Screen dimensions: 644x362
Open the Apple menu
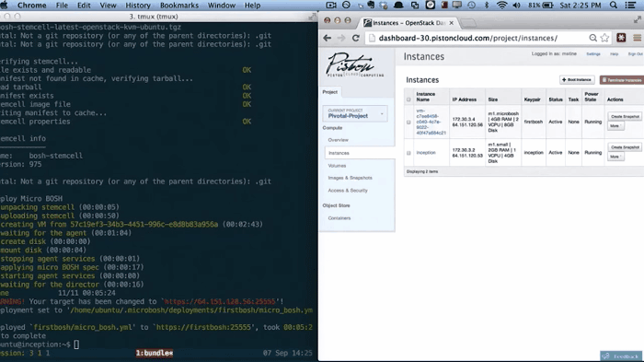tap(4, 6)
